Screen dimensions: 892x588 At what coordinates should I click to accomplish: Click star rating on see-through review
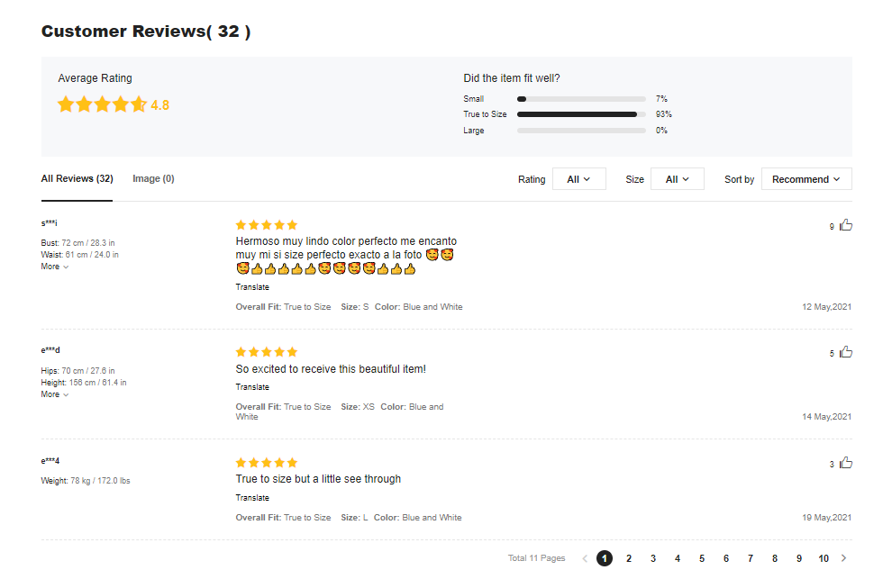266,463
